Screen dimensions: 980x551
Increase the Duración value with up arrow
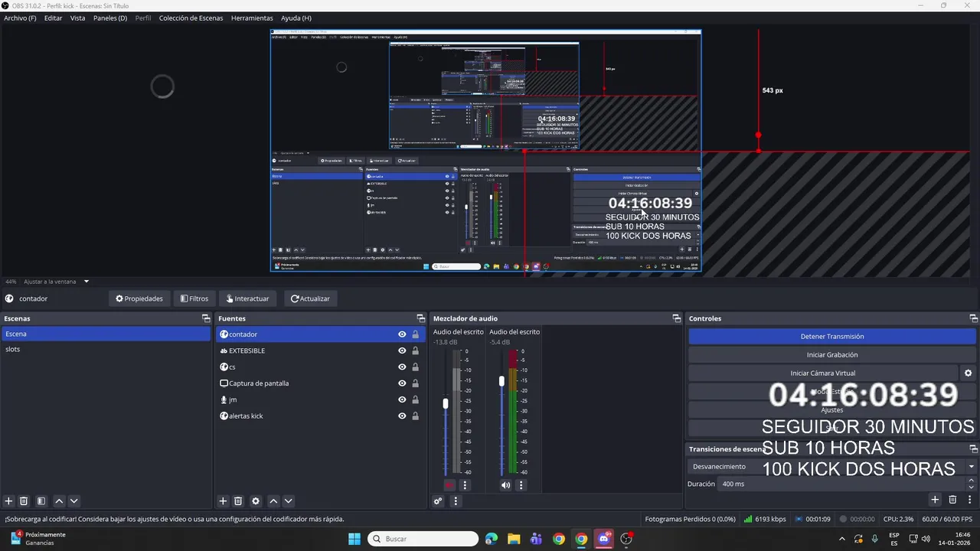pyautogui.click(x=972, y=481)
